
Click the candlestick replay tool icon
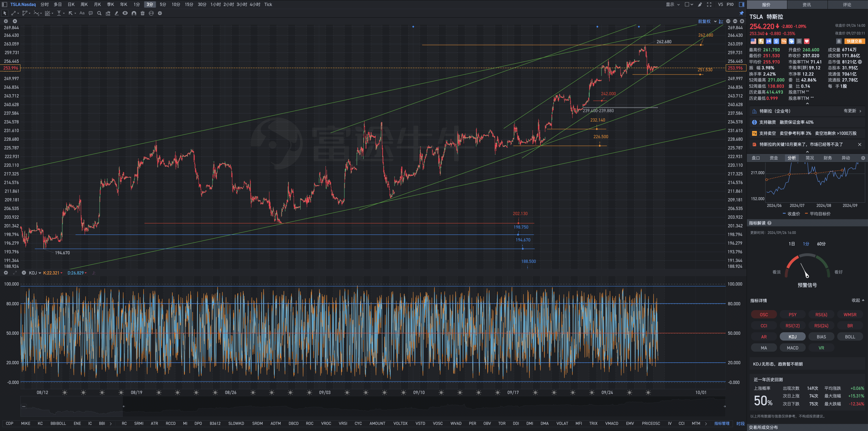pos(108,13)
